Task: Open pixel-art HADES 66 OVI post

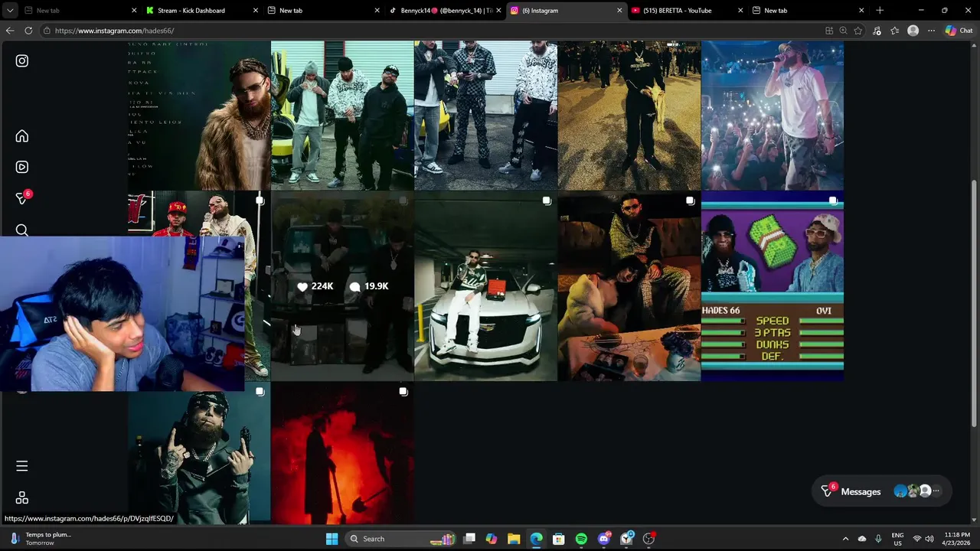Action: (x=773, y=286)
